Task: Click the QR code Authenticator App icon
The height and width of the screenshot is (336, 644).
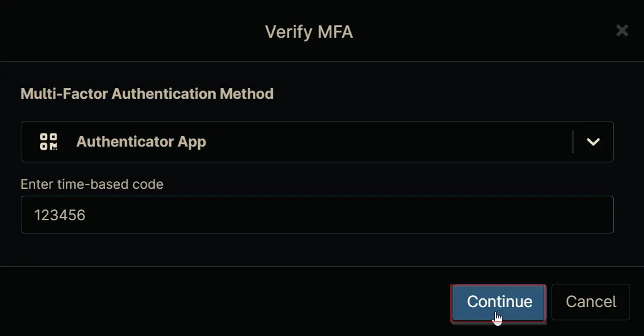Action: pos(48,142)
